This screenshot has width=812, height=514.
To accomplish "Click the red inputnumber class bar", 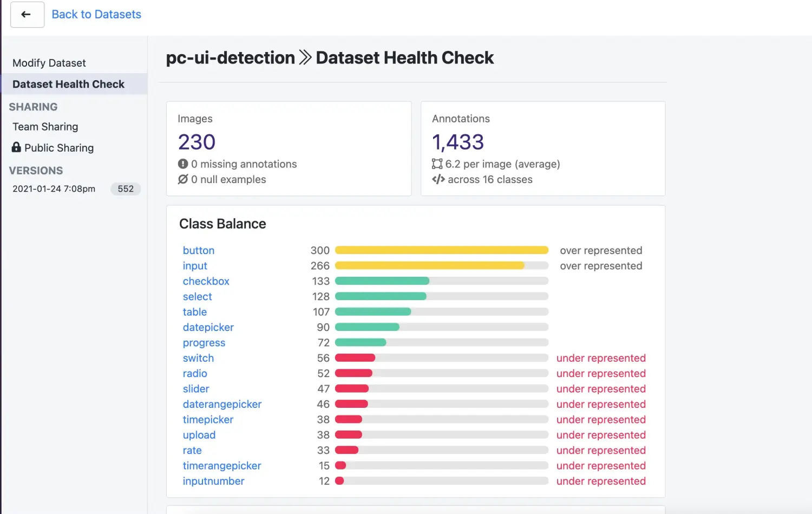I will 339,481.
